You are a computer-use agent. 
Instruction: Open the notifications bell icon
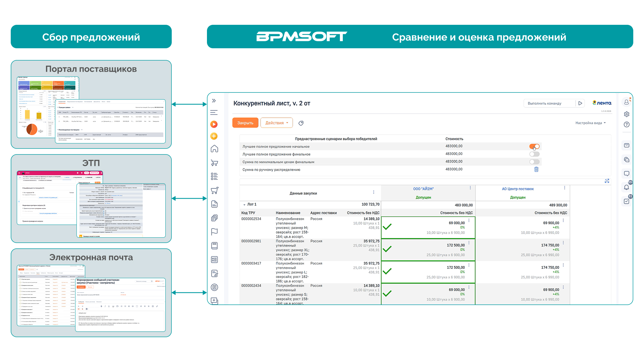pyautogui.click(x=627, y=187)
